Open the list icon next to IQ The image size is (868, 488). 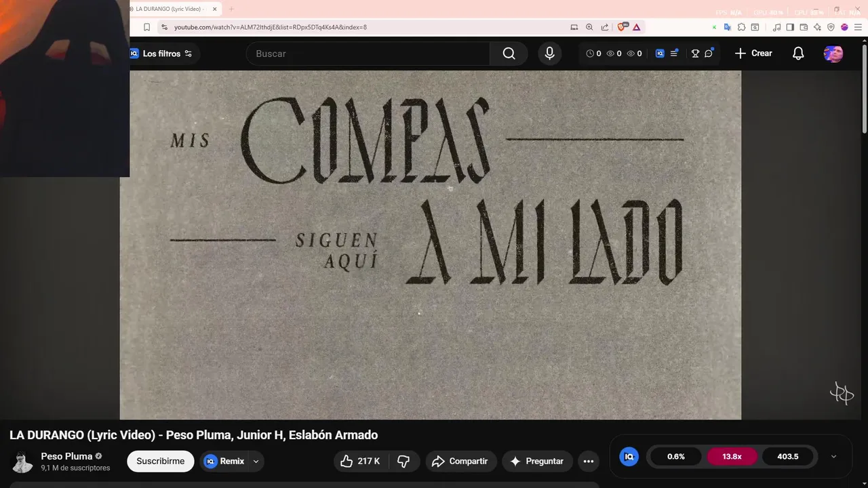click(x=674, y=53)
